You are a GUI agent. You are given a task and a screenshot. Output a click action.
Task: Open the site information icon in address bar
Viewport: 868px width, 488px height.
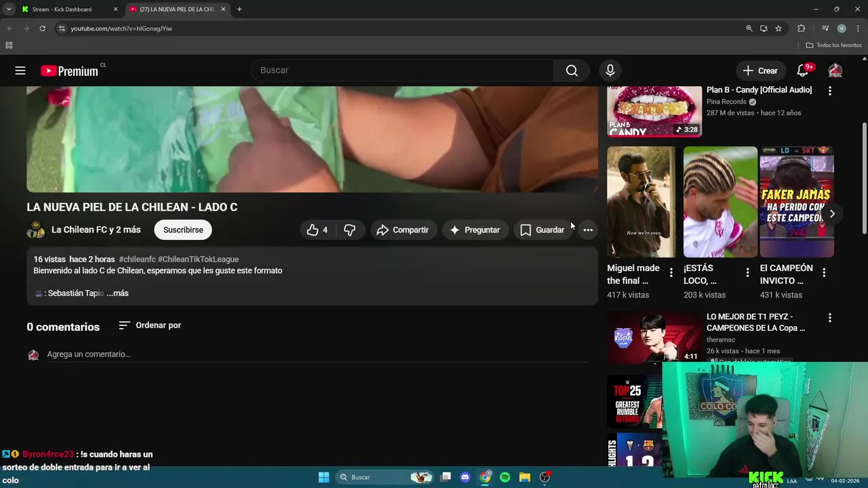click(62, 28)
